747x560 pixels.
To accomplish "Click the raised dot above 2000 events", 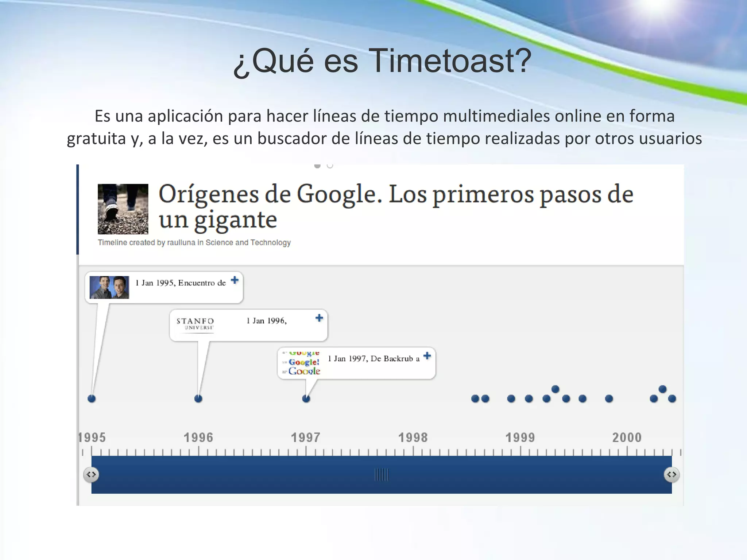I will click(663, 389).
